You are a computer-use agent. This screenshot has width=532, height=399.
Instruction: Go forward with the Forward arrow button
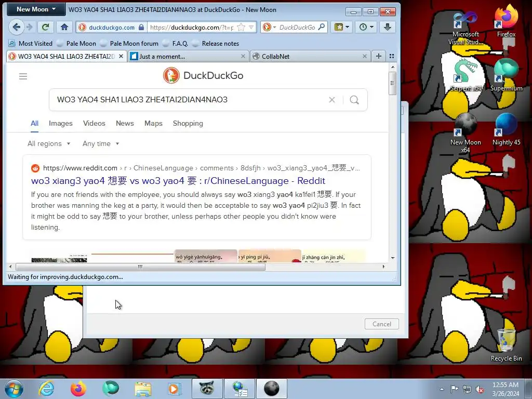(x=30, y=27)
